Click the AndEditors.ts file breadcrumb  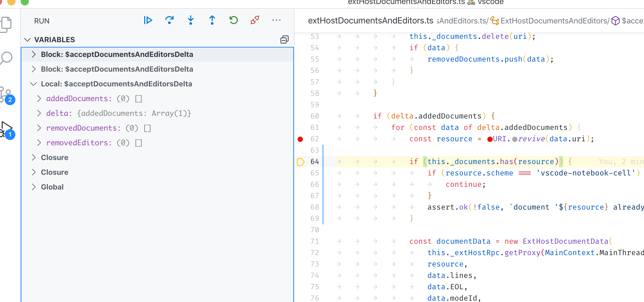[462, 21]
